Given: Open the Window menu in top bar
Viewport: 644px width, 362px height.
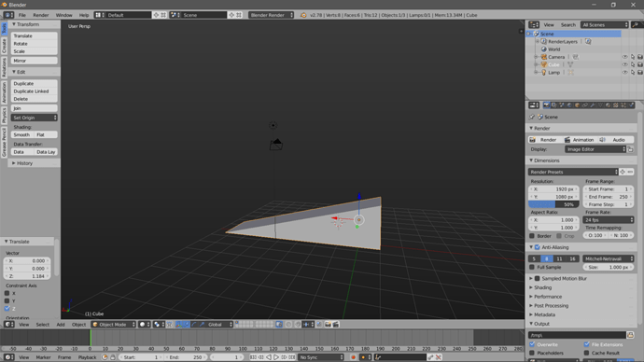Looking at the screenshot, I should coord(63,15).
